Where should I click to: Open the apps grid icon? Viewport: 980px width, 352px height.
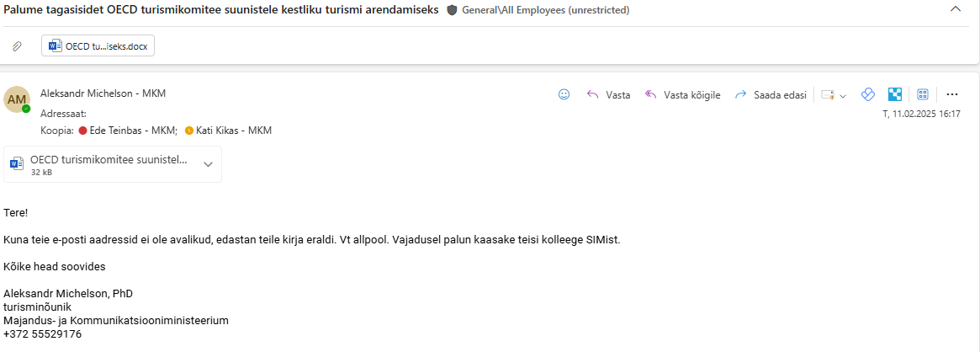point(923,95)
